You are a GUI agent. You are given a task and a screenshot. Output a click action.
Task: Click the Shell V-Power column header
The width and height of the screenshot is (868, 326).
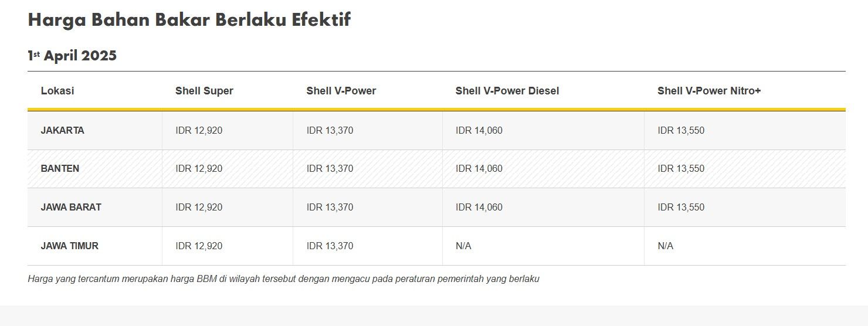[341, 91]
